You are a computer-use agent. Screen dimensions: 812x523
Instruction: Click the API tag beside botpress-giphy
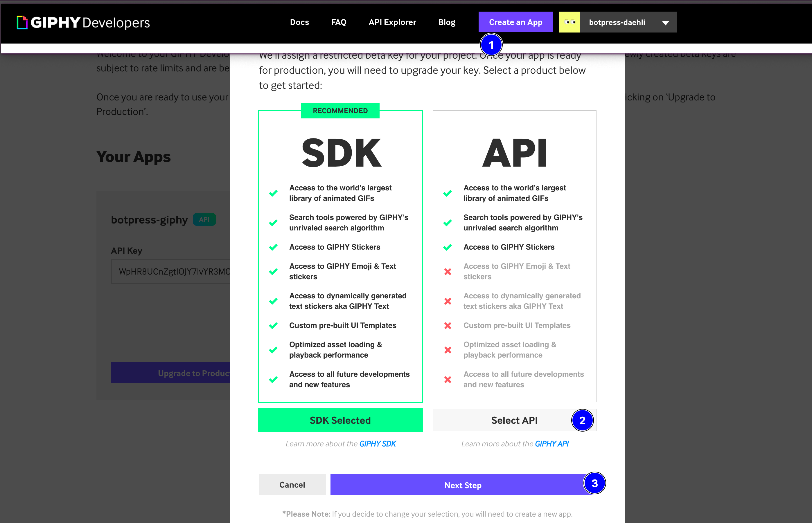204,219
